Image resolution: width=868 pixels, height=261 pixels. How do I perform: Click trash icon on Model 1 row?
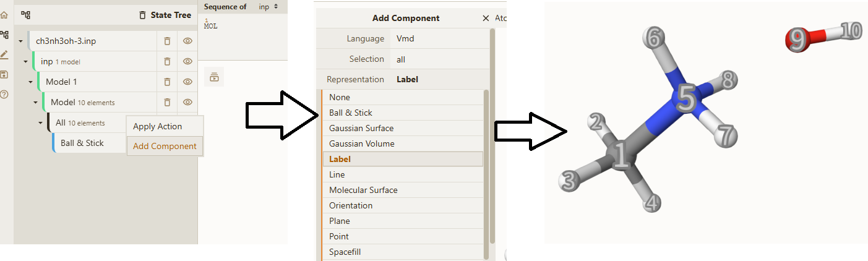pos(167,82)
